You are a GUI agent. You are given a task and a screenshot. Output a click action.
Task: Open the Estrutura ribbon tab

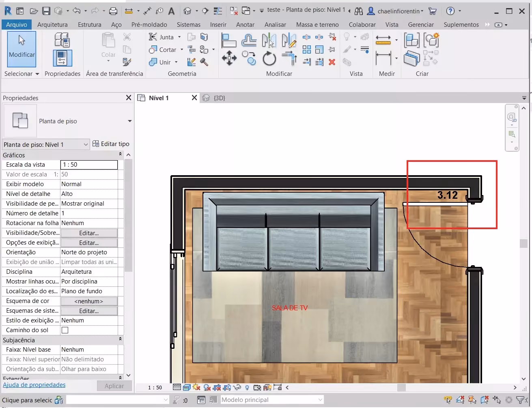pos(90,25)
